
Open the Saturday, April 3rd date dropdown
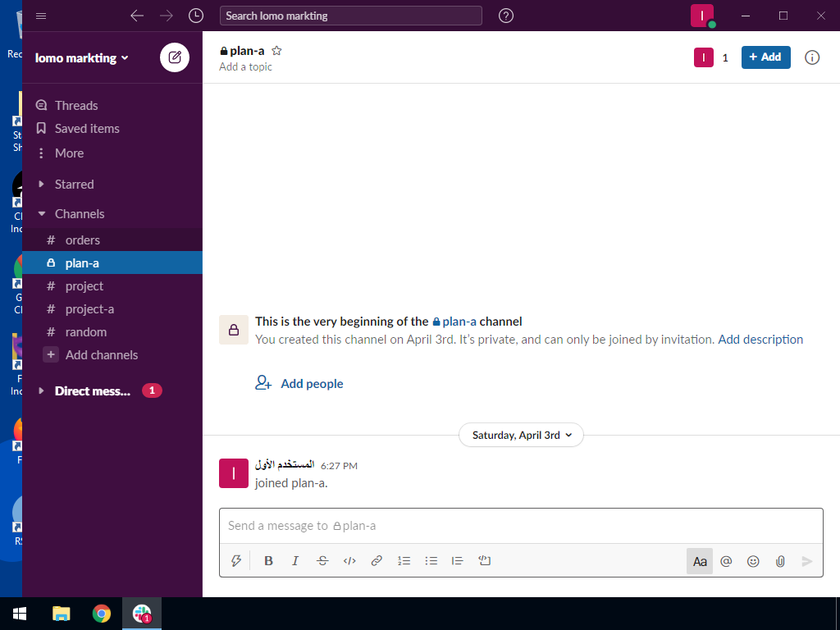click(x=521, y=435)
